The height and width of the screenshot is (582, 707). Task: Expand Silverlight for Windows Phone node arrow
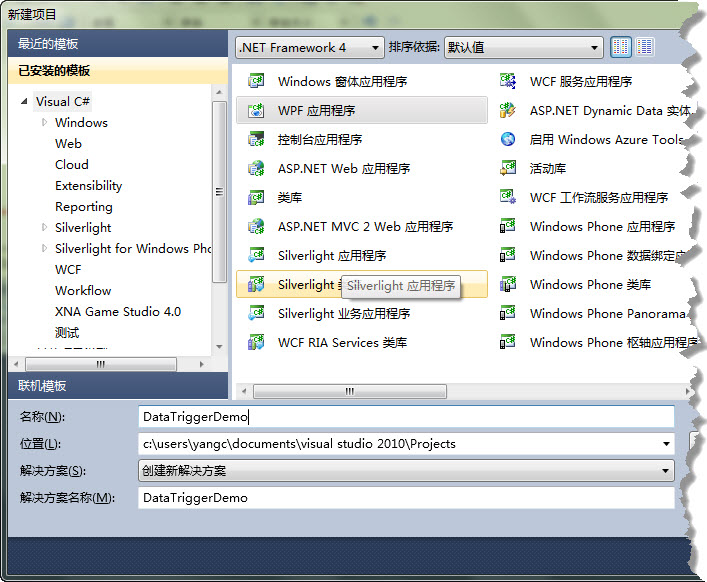click(44, 248)
